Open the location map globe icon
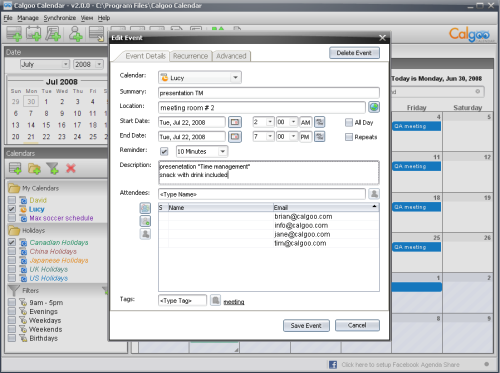 tap(374, 107)
